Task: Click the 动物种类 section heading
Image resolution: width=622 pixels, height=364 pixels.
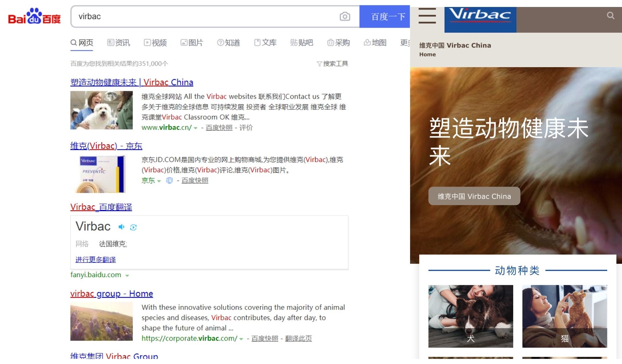Action: [517, 271]
